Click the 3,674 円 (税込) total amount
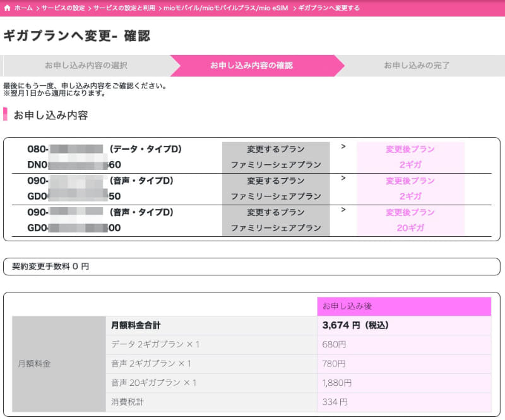This screenshot has width=505, height=420. click(x=355, y=325)
